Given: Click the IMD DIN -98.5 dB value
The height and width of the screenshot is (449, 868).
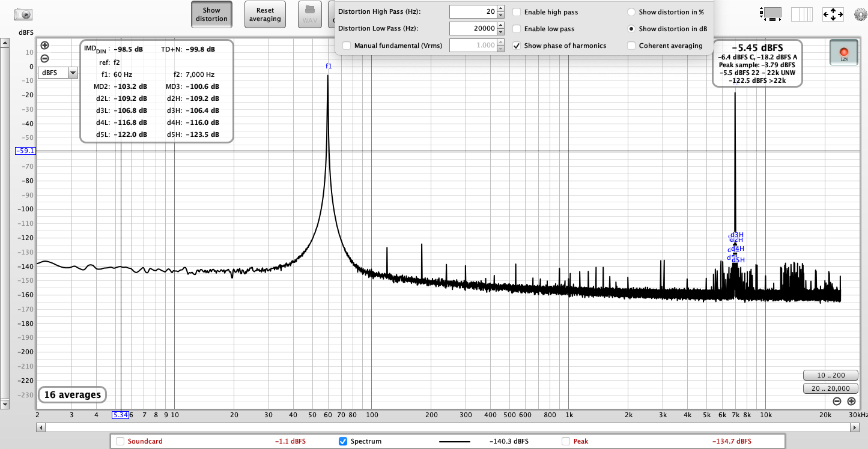Looking at the screenshot, I should point(128,49).
